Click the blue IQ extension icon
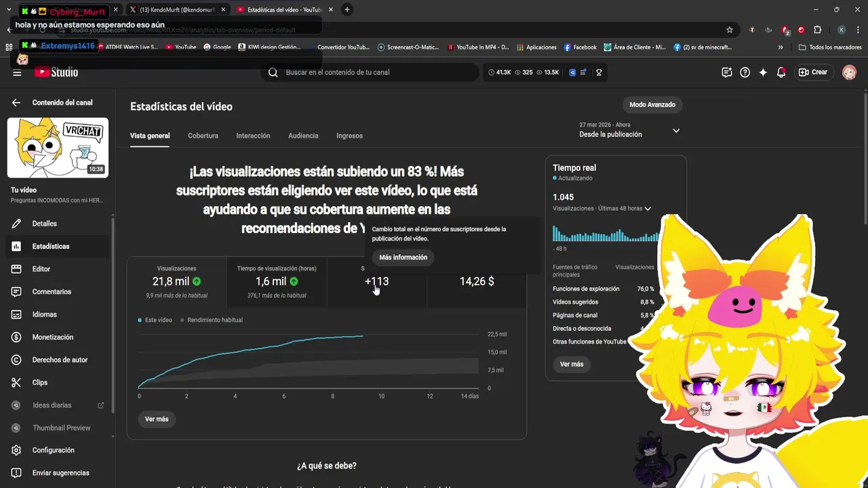Screen dimensions: 868x488 tap(572, 73)
